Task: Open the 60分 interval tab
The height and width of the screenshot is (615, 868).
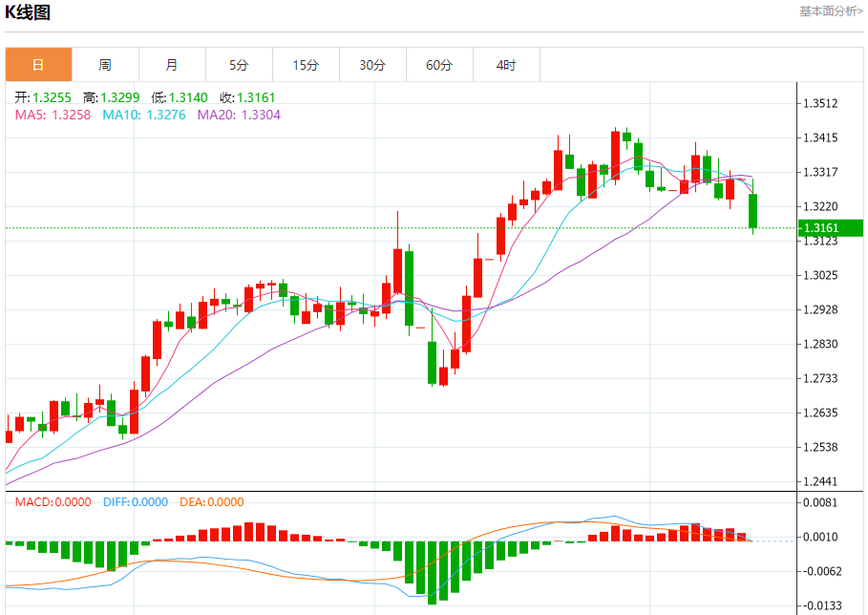Action: coord(439,65)
